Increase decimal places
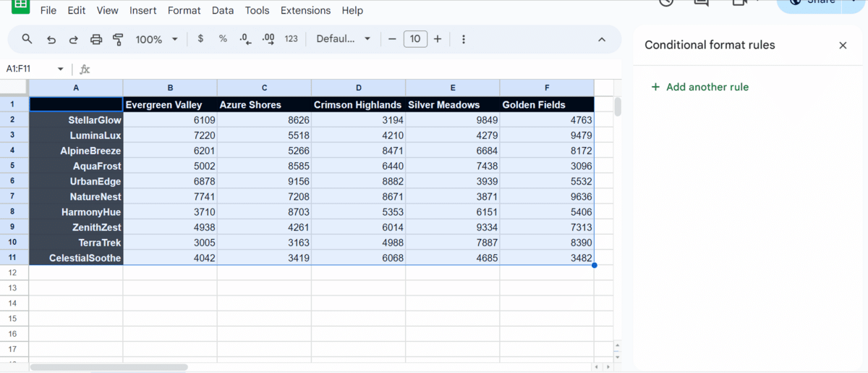 268,39
